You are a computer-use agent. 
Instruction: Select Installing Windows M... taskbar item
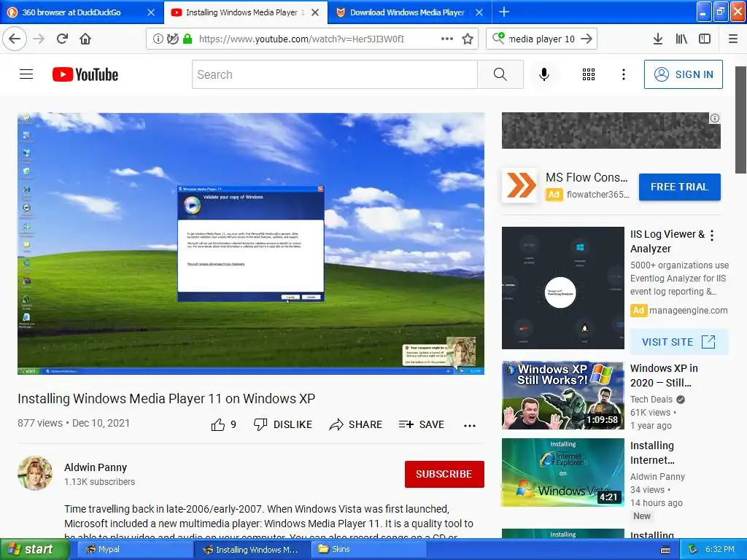pyautogui.click(x=251, y=550)
